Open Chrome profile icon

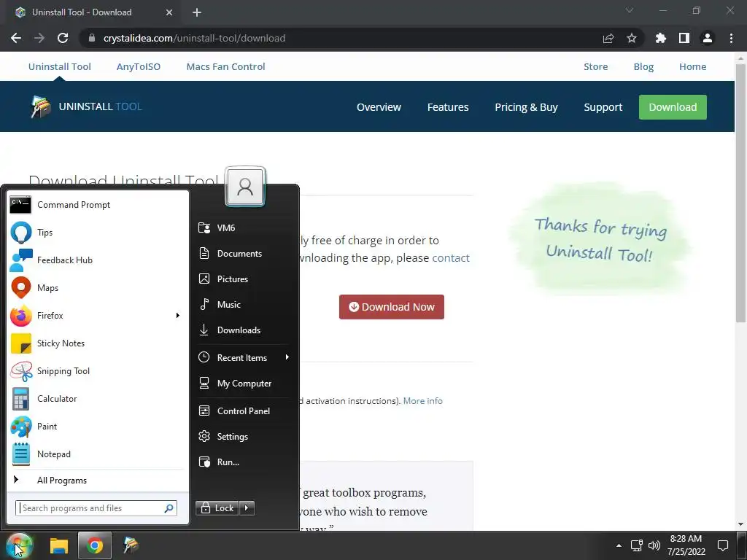708,38
